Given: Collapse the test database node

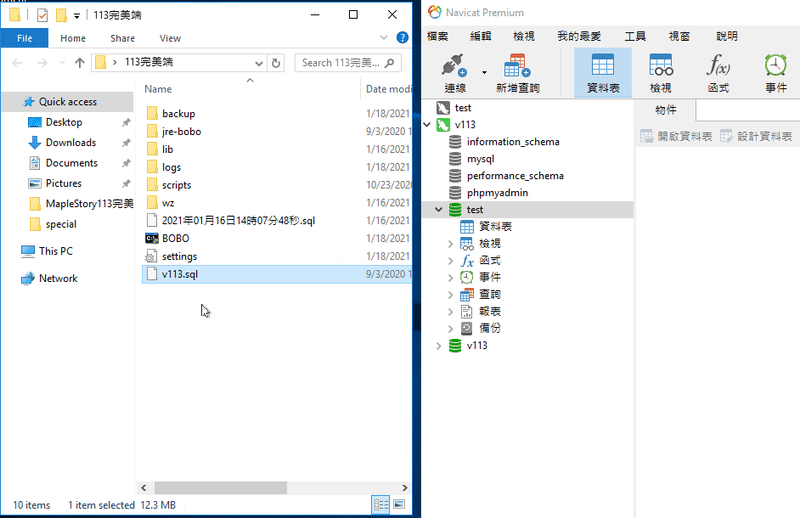Looking at the screenshot, I should coord(439,210).
